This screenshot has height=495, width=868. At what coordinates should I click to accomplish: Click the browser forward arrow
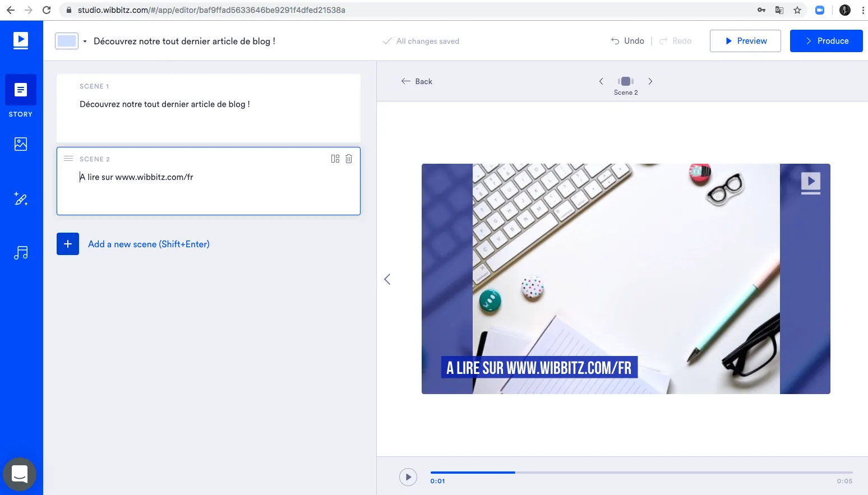(x=29, y=10)
